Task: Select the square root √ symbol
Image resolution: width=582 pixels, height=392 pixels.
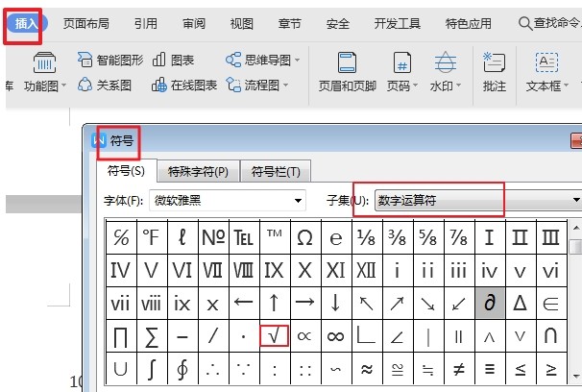Action: pyautogui.click(x=275, y=336)
